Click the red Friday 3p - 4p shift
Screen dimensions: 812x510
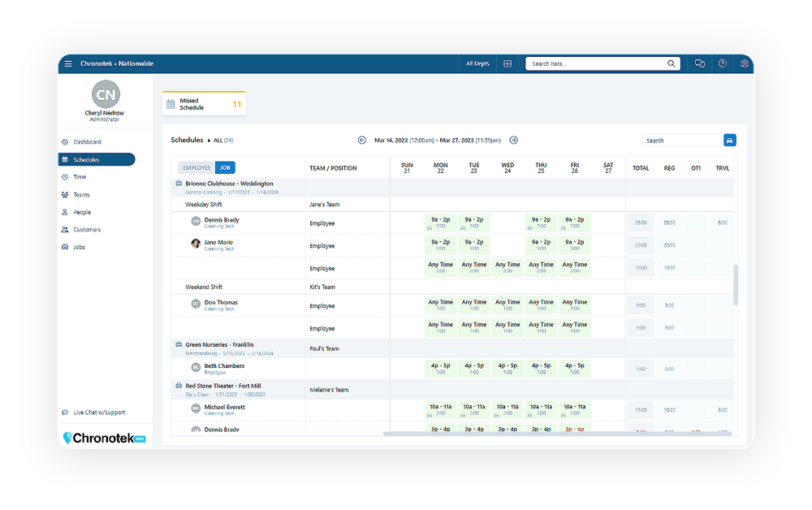pyautogui.click(x=575, y=429)
